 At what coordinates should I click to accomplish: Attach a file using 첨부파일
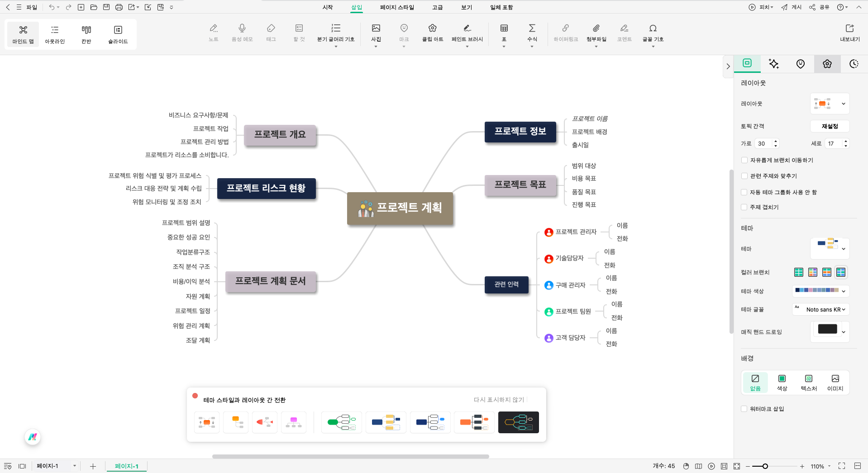(x=596, y=33)
